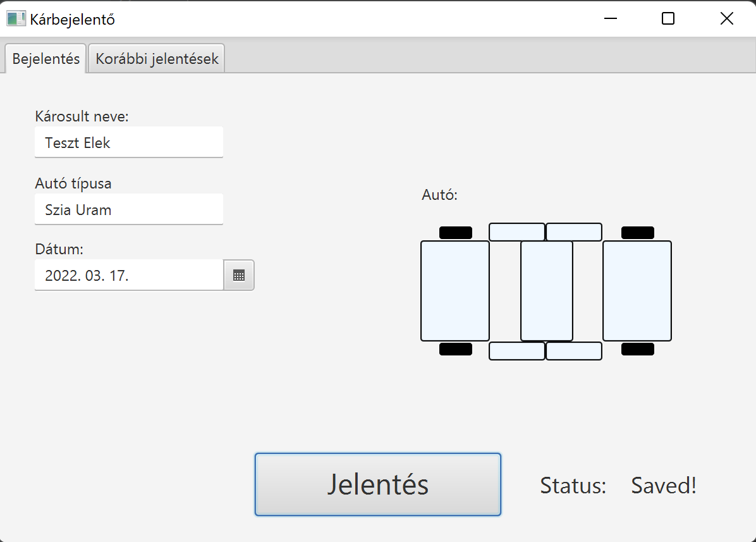Screen dimensions: 756x542
Task: Switch to the Korábbi jelentések tab
Action: [x=157, y=58]
